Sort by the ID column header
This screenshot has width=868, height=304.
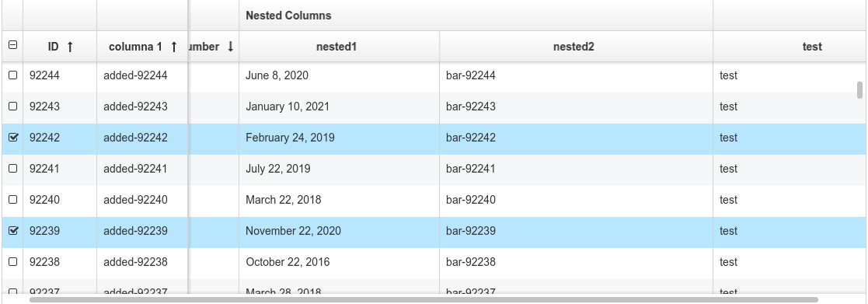60,47
